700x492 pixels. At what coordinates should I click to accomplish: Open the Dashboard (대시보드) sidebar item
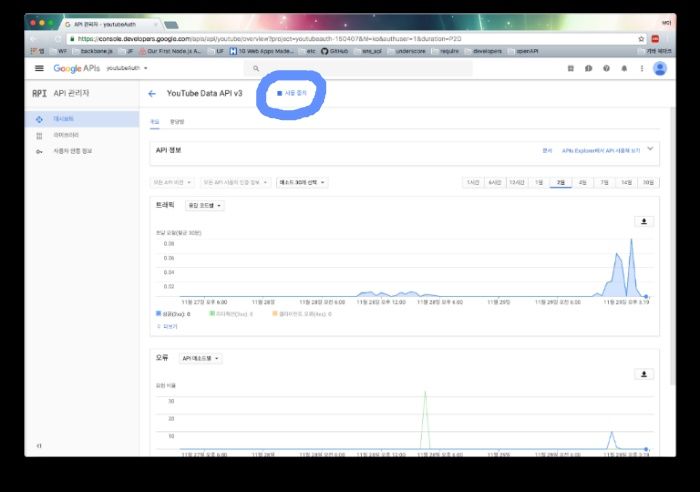pos(82,119)
